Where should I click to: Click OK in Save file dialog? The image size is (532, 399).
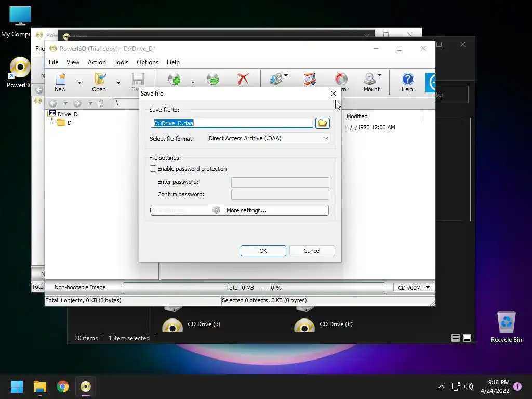[263, 251]
